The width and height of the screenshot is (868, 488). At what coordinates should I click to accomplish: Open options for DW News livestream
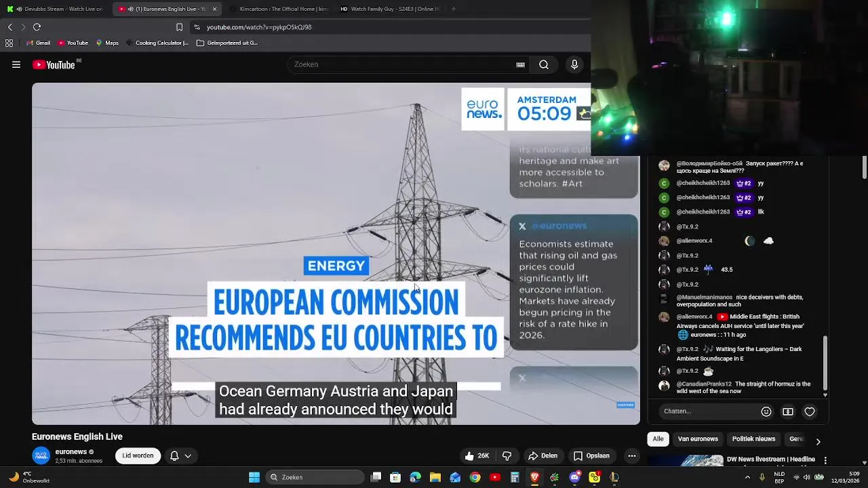click(825, 460)
